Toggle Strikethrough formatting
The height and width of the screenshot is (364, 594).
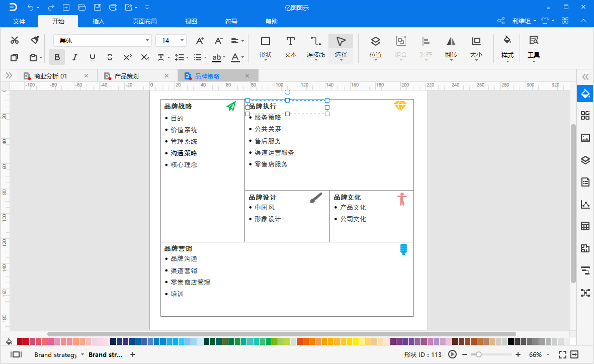tap(110, 57)
